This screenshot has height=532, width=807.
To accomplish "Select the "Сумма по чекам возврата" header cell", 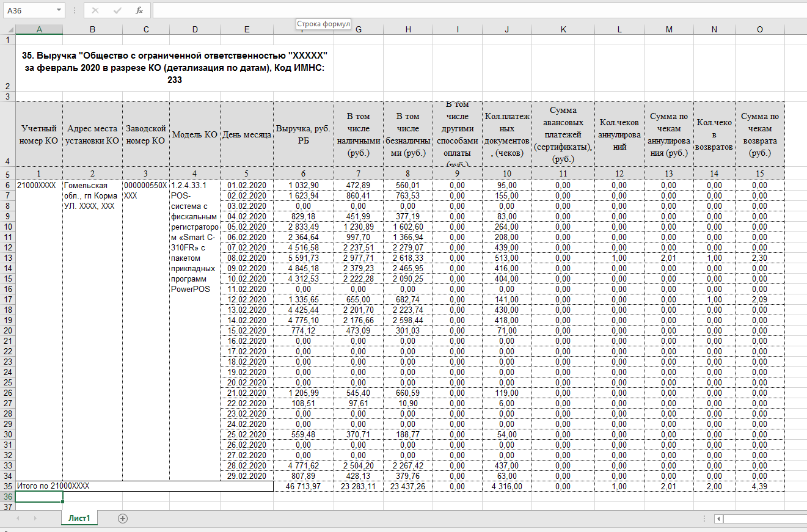I will pyautogui.click(x=760, y=134).
